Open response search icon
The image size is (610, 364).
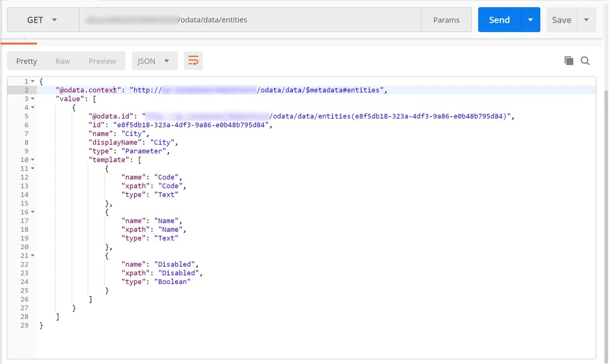pos(585,61)
